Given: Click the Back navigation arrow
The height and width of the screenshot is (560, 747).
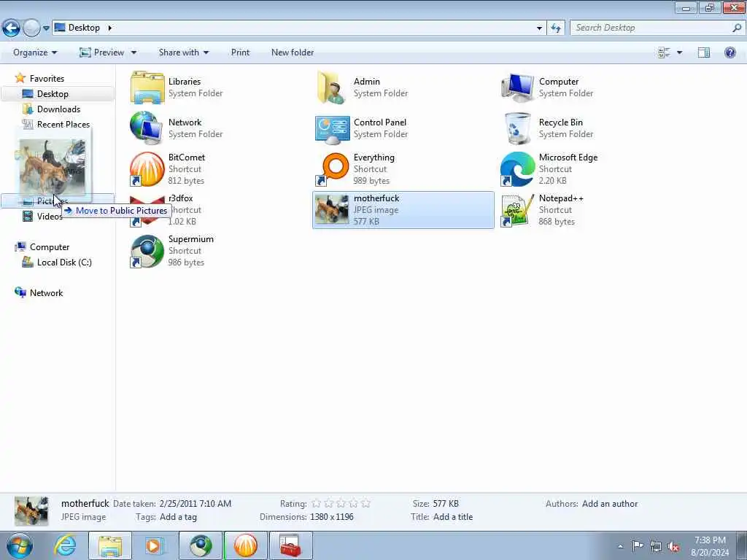Looking at the screenshot, I should point(11,28).
